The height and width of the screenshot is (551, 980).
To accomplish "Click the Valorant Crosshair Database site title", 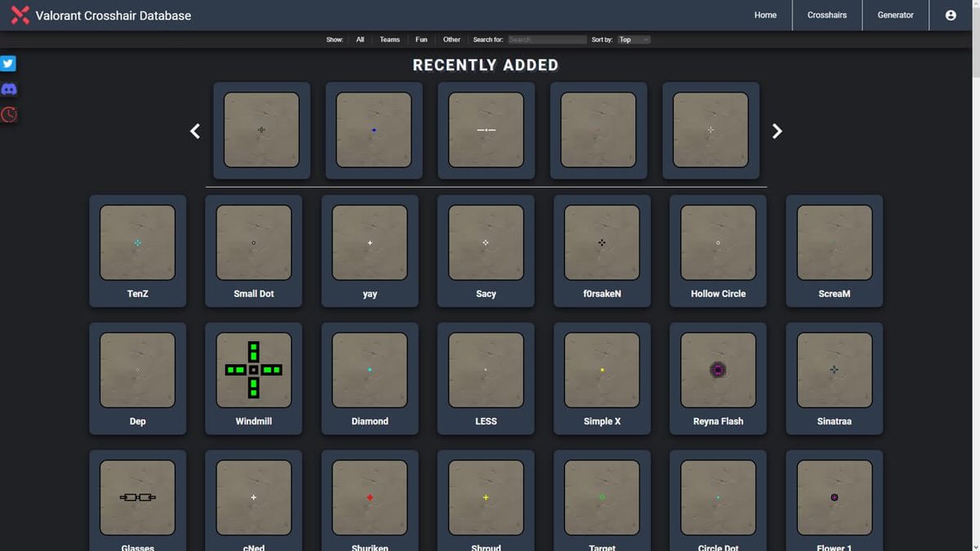I will [x=114, y=15].
